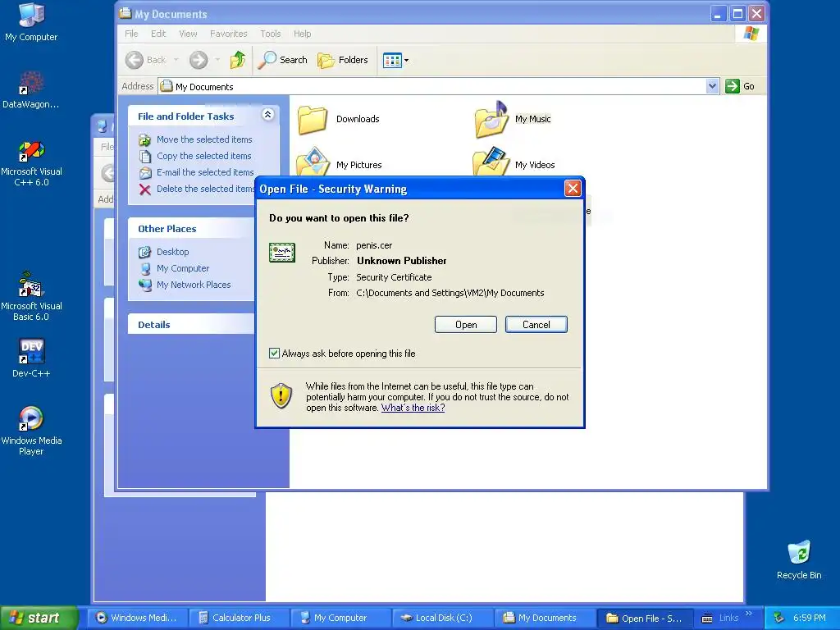840x630 pixels.
Task: Go to Desktop in Other Places
Action: [172, 252]
